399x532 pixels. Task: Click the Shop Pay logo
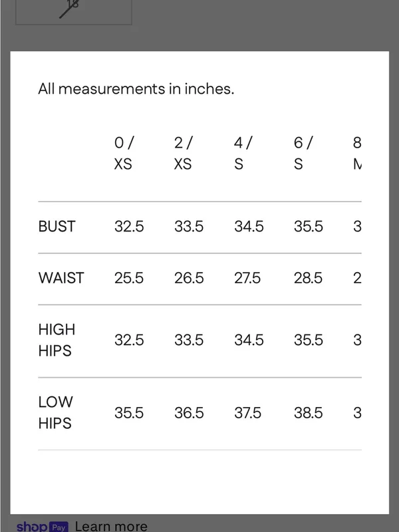(x=42, y=526)
